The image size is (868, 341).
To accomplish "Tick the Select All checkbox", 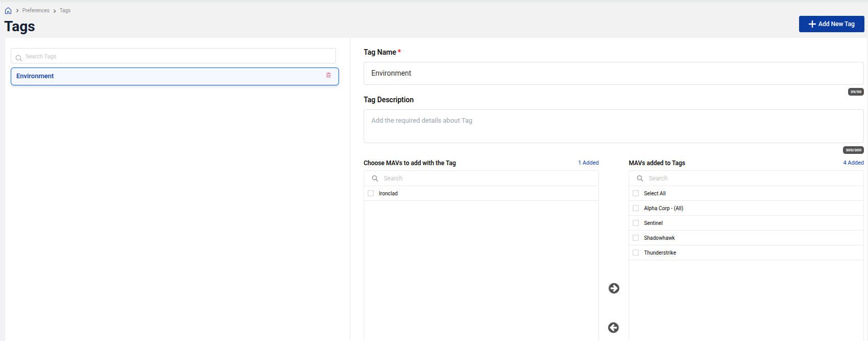I will (636, 193).
